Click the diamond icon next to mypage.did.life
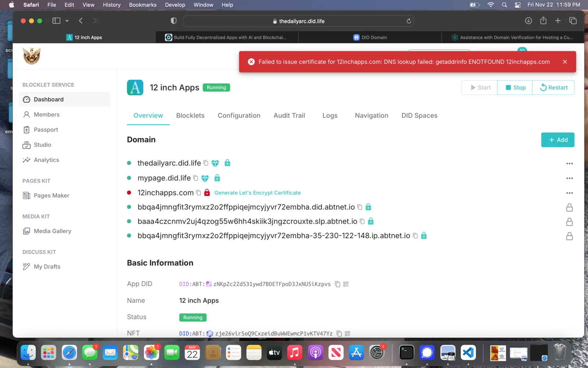 pos(205,178)
